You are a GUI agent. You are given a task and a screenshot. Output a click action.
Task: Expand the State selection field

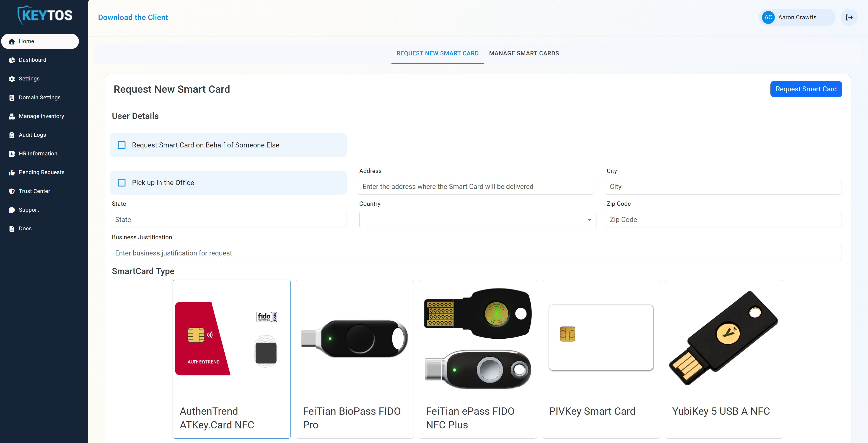click(228, 219)
